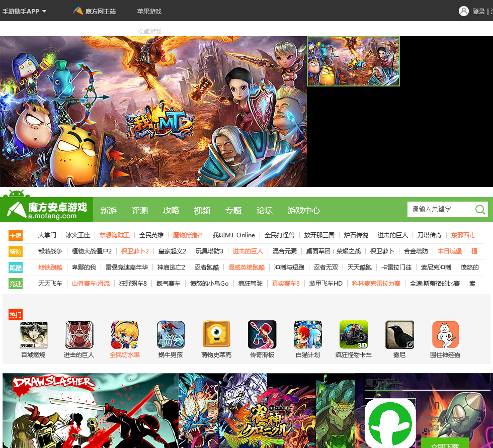
Task: Open the 山脊赛车:滑流 link
Action: tap(91, 284)
